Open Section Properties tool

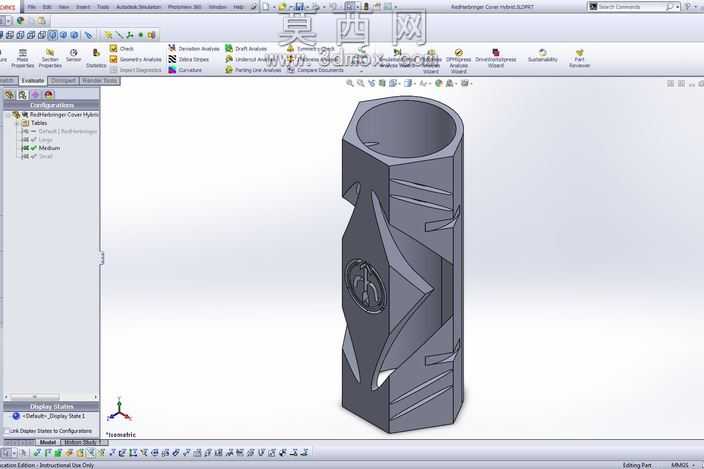point(50,58)
